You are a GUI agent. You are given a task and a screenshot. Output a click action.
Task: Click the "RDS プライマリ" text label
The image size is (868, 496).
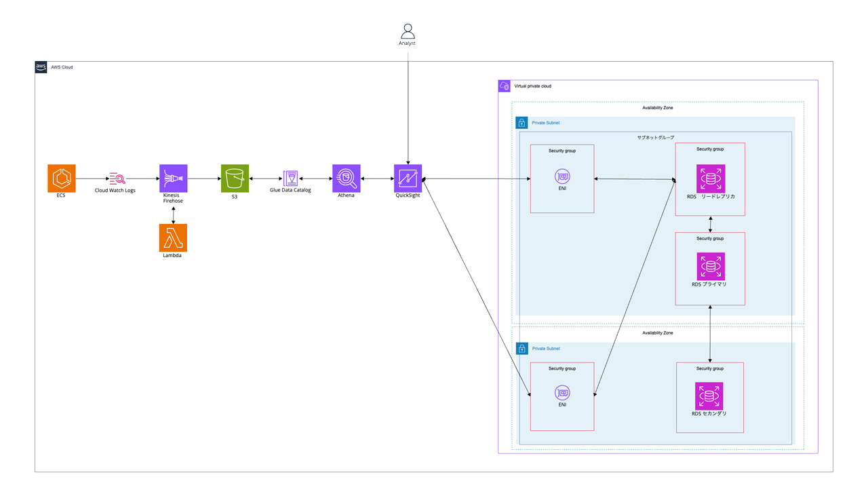click(x=709, y=285)
